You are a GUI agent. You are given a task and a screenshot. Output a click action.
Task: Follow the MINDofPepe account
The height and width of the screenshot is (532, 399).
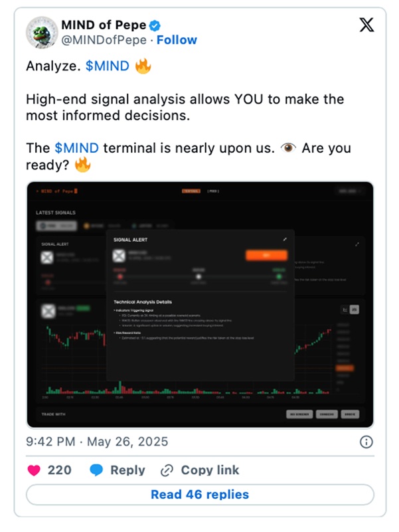tap(176, 41)
